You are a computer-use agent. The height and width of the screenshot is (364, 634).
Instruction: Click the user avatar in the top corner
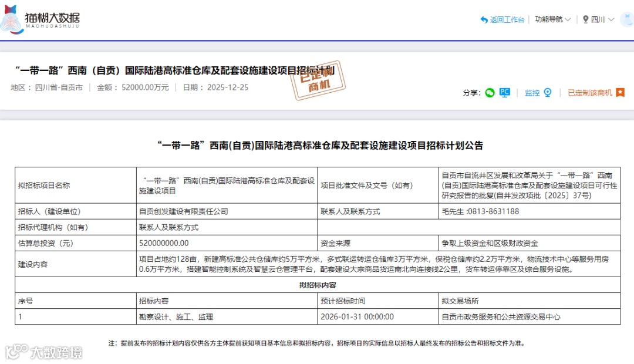point(627,19)
